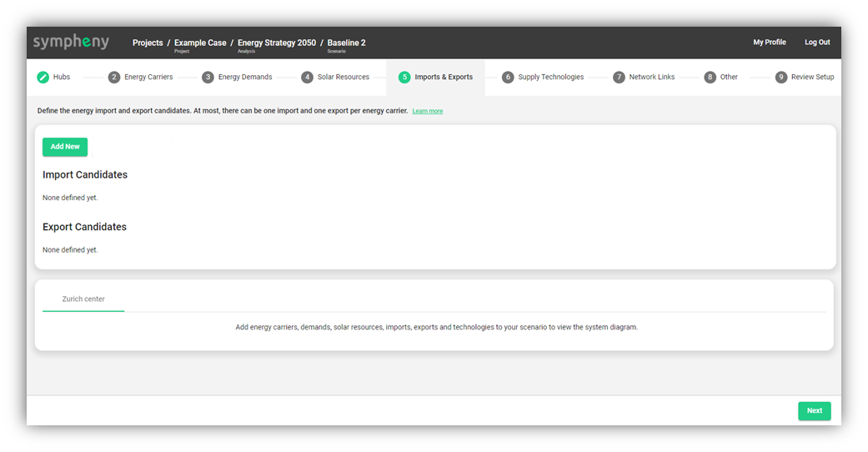The height and width of the screenshot is (452, 868).
Task: Click the step 8 circle badge
Action: [x=710, y=78]
